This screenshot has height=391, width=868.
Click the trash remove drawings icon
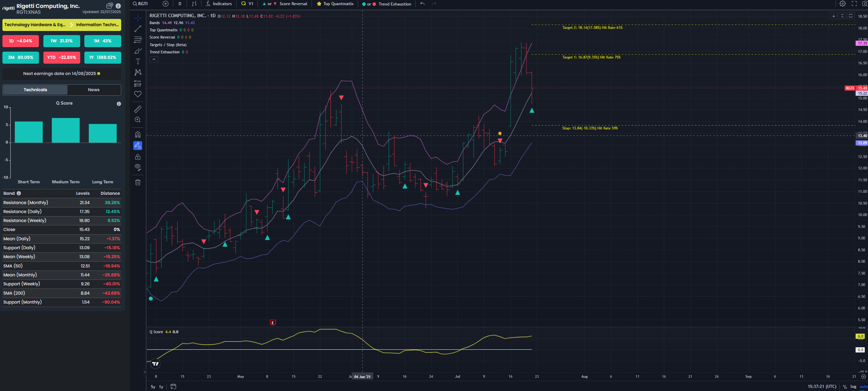[x=138, y=182]
